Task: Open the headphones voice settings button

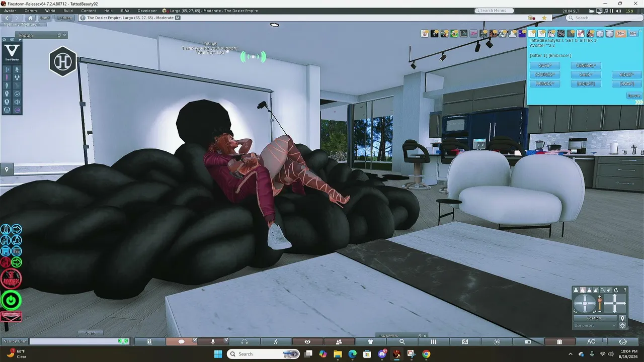Action: click(x=245, y=342)
